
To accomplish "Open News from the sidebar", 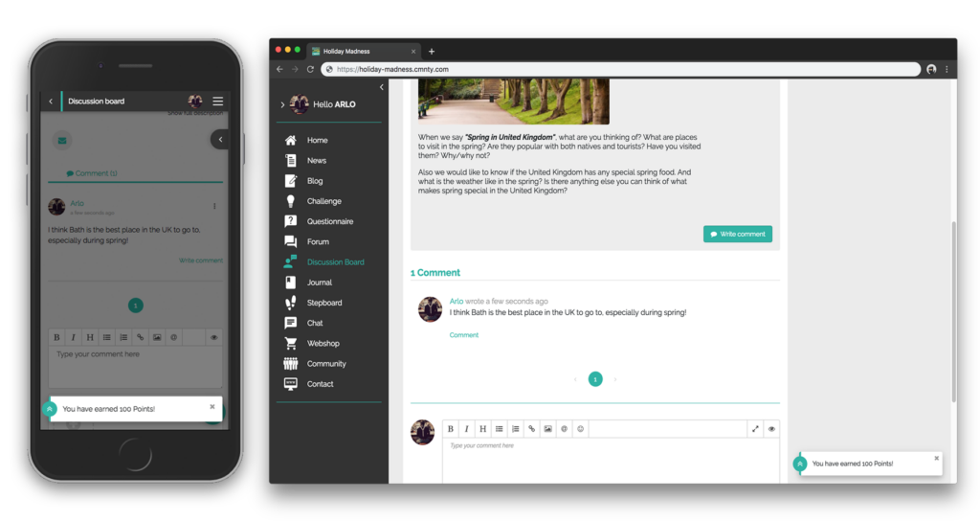I will [x=316, y=161].
